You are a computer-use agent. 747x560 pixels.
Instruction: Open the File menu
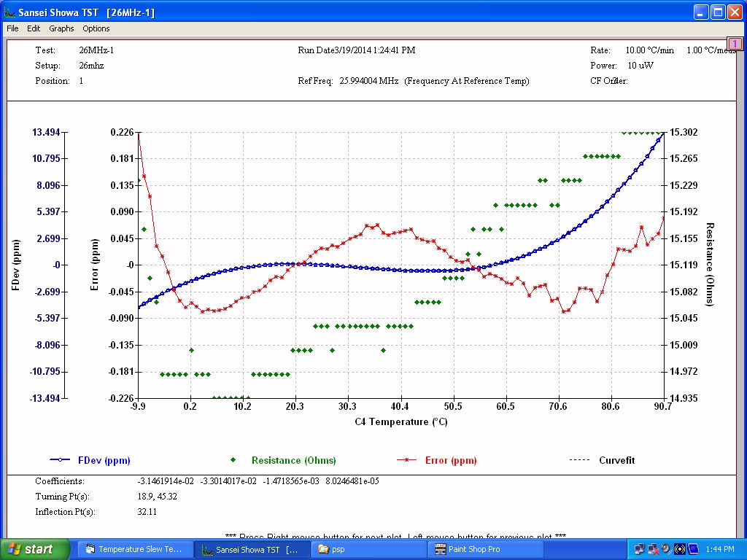pyautogui.click(x=12, y=28)
